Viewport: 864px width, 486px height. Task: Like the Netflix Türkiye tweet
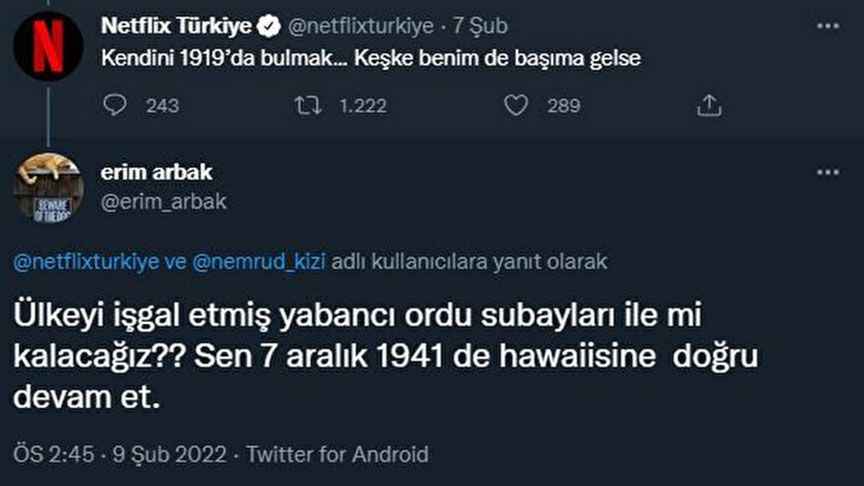516,105
